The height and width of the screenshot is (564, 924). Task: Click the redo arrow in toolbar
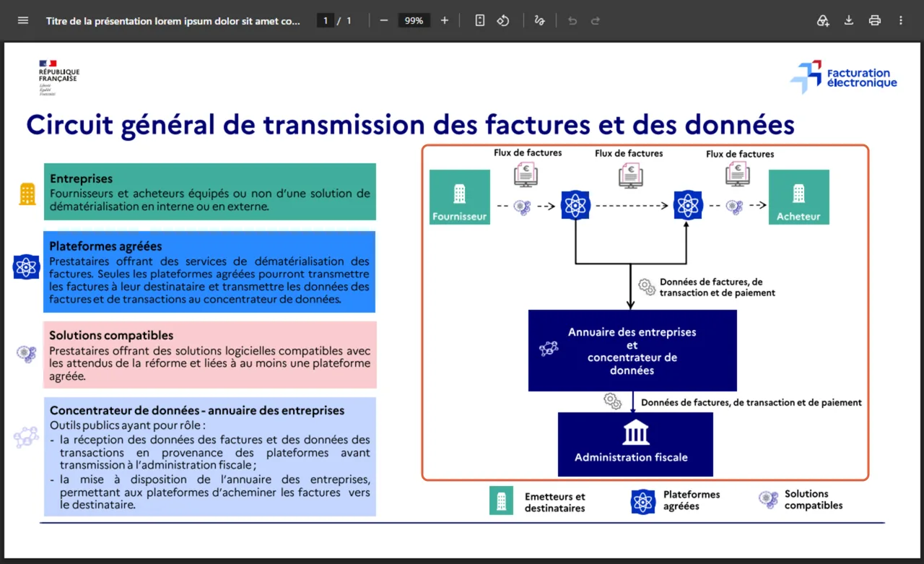coord(596,20)
